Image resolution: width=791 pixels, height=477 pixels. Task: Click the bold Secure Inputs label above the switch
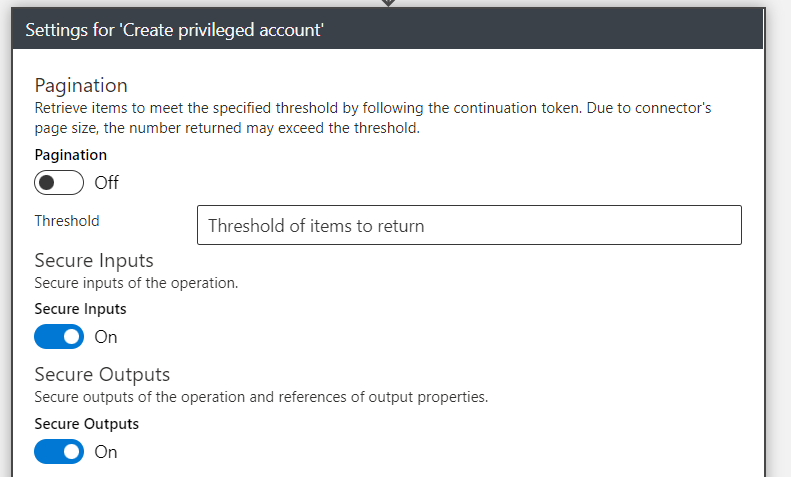80,309
